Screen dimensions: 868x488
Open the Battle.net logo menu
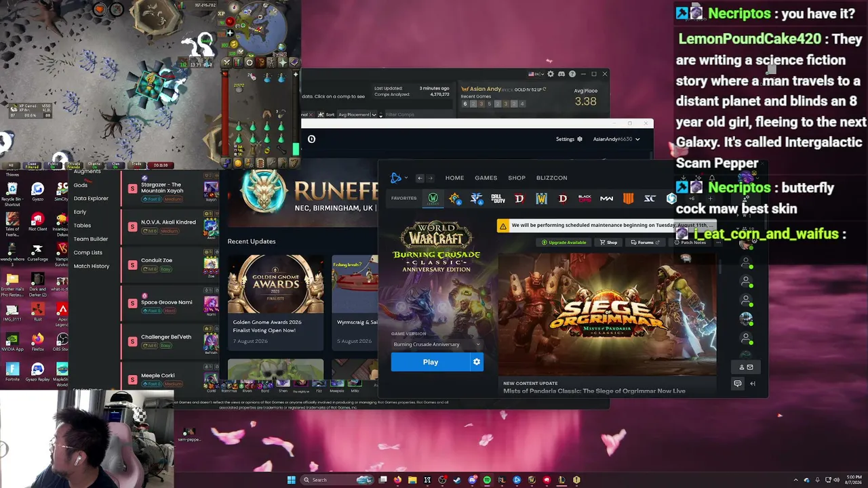[x=398, y=178]
